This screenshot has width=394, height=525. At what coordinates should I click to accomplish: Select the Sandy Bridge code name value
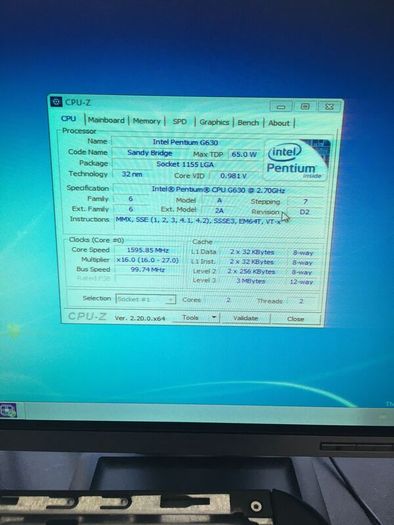tap(150, 153)
